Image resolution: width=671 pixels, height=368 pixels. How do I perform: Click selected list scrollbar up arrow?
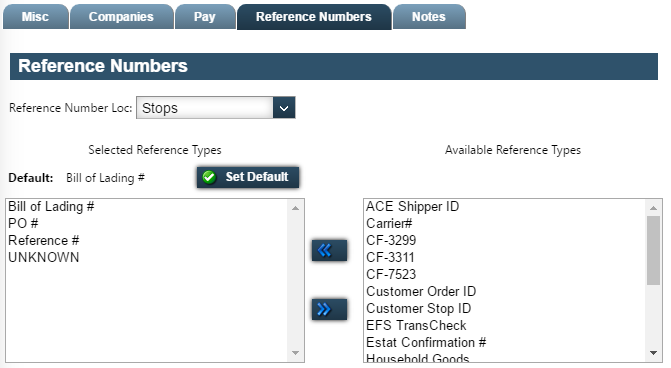tap(295, 208)
